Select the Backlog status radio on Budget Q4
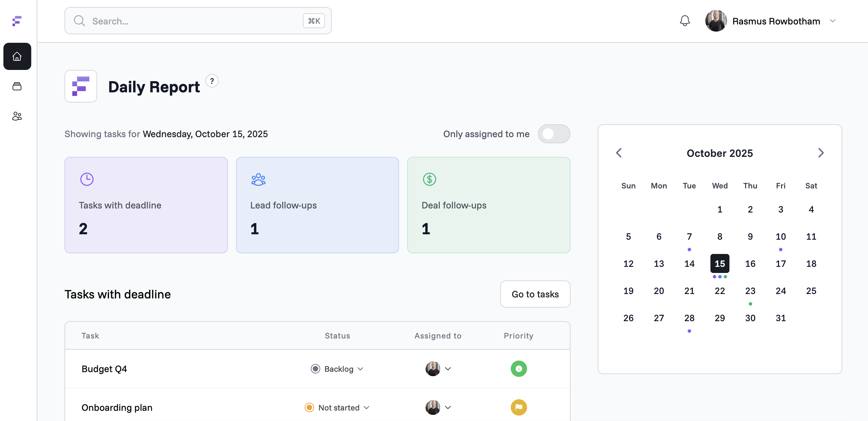868x421 pixels. point(315,369)
